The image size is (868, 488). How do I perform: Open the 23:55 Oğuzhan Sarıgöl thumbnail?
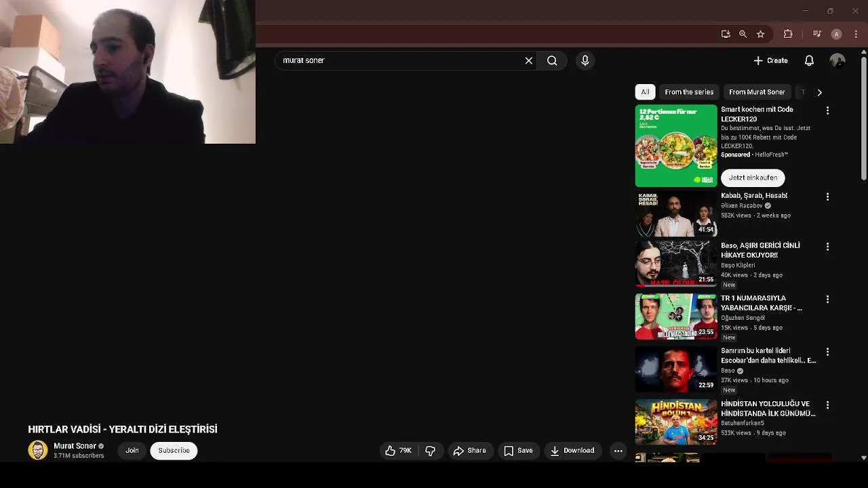(x=676, y=317)
